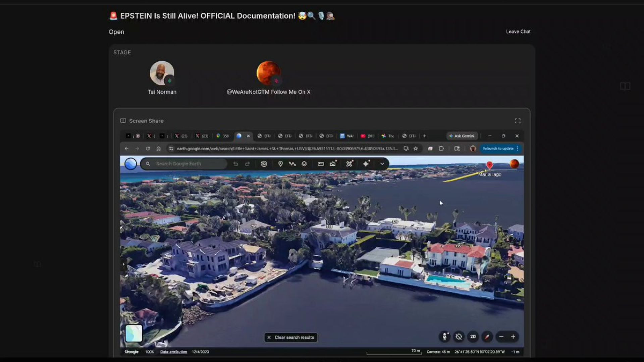Toggle the orbit rotation button

tap(459, 337)
